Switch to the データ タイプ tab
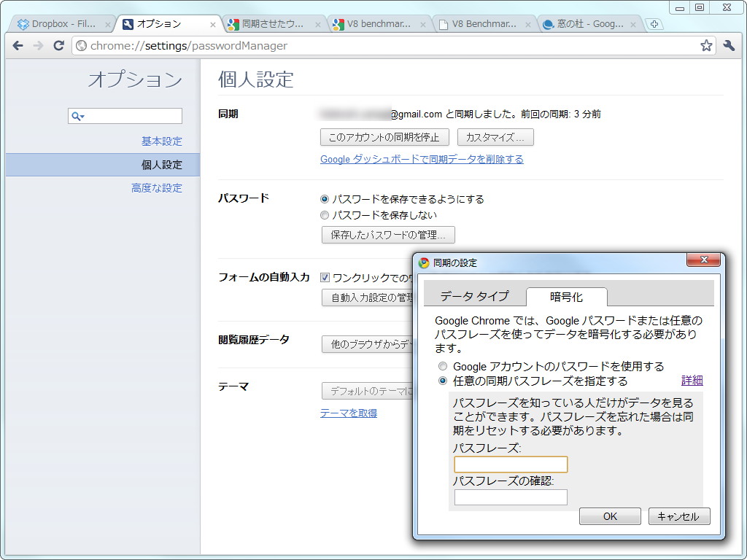The image size is (747, 560). click(474, 297)
